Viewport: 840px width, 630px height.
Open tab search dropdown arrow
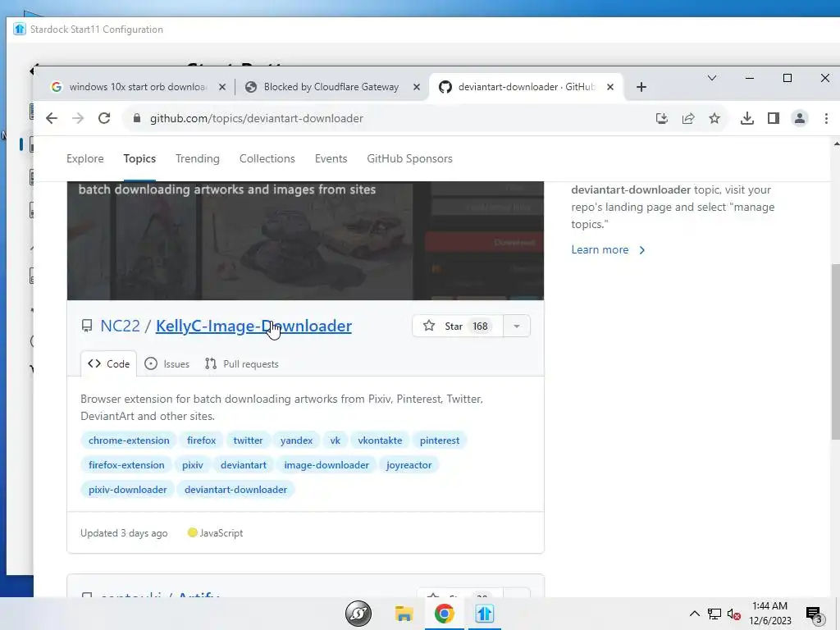(x=712, y=78)
